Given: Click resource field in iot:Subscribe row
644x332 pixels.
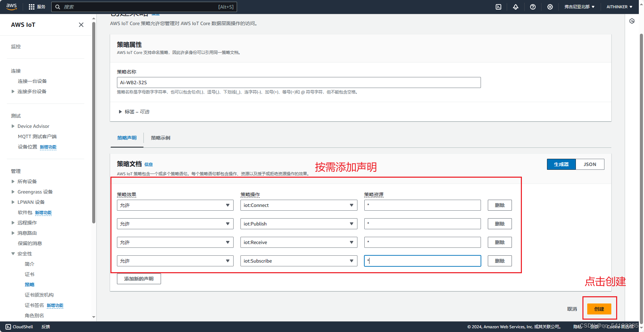Looking at the screenshot, I should pyautogui.click(x=422, y=261).
